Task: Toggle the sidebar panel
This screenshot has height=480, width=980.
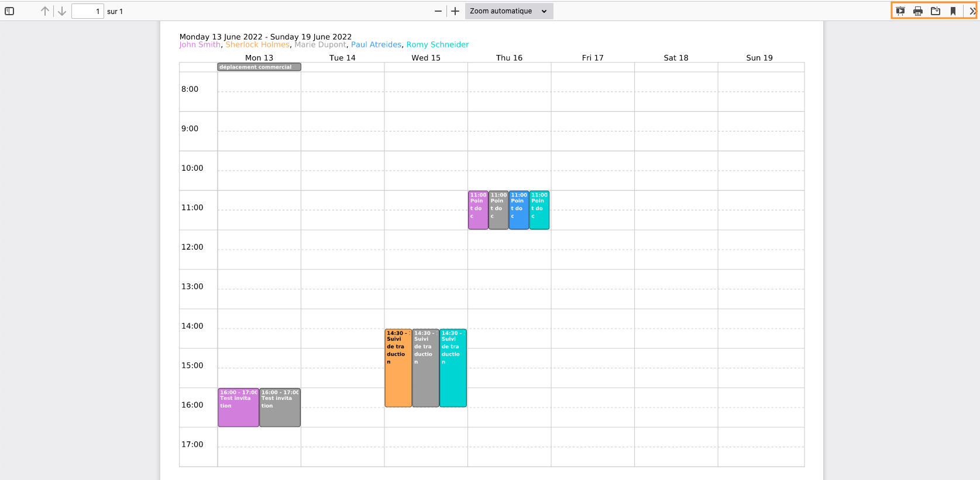Action: [9, 11]
